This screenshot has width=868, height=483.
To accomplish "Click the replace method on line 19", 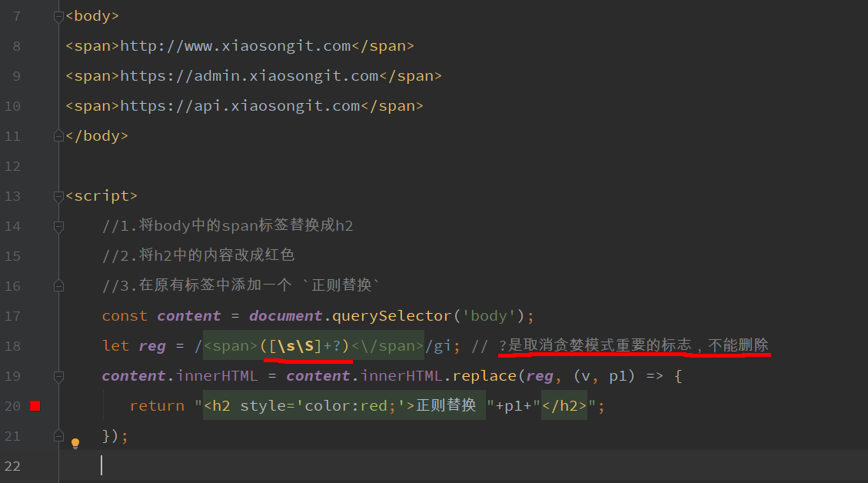I will pos(484,376).
